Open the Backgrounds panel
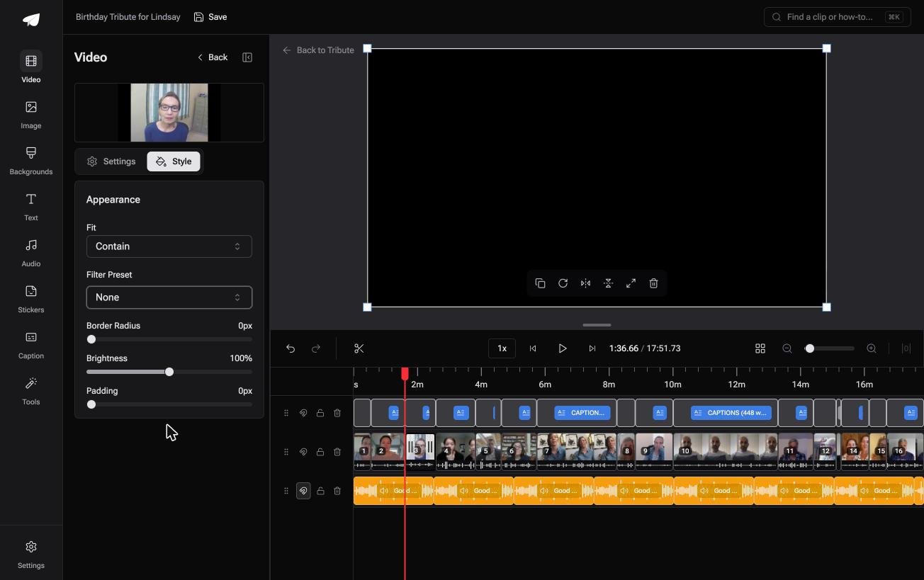The height and width of the screenshot is (580, 924). (x=31, y=161)
